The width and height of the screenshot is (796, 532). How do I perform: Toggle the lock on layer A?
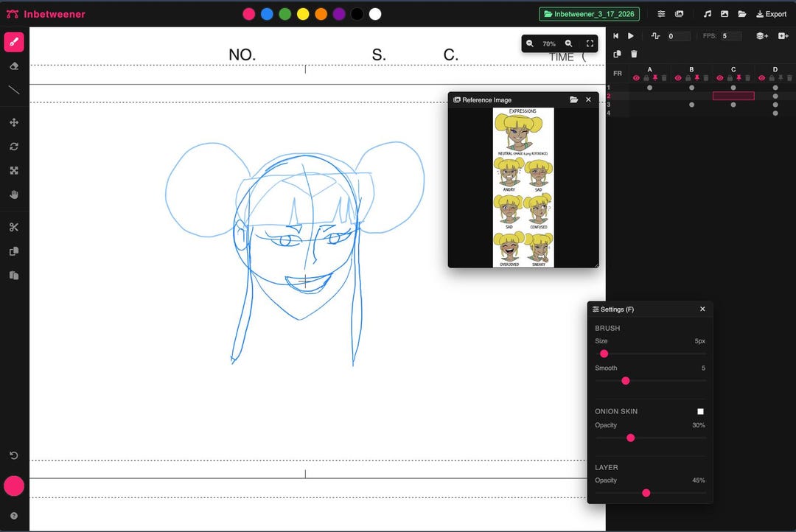click(646, 78)
